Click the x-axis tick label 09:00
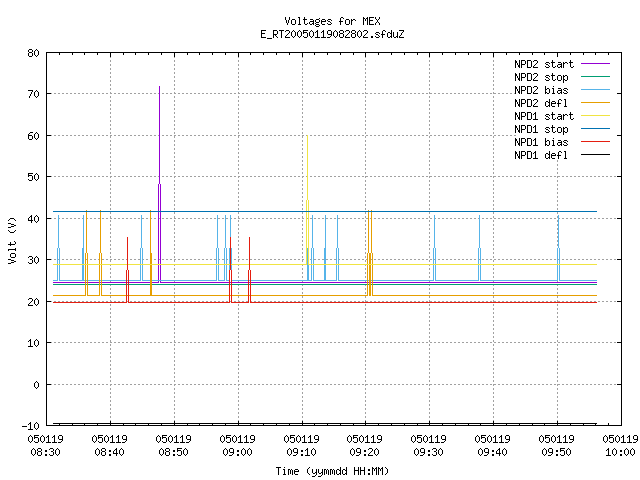Viewport: 640px width, 480px height. coord(237,452)
